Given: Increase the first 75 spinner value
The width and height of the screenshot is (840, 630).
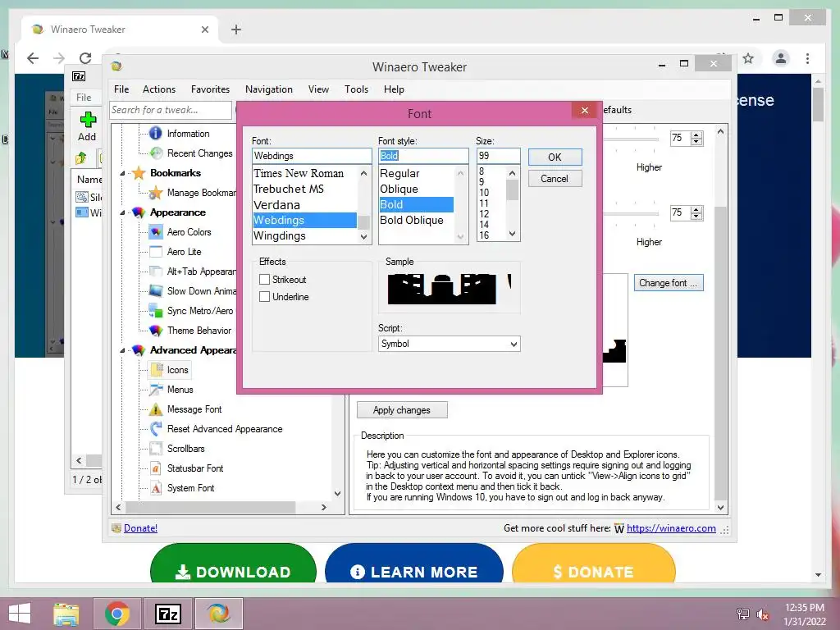Looking at the screenshot, I should click(x=696, y=135).
